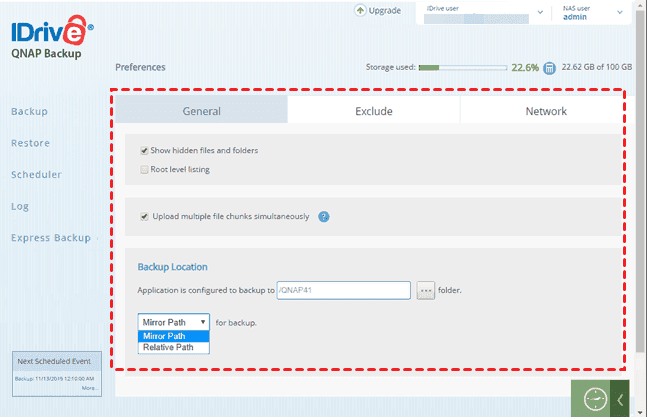Screen dimensions: 647x417
Task: Click the 22.62 GB of 100 GB text
Action: [596, 67]
